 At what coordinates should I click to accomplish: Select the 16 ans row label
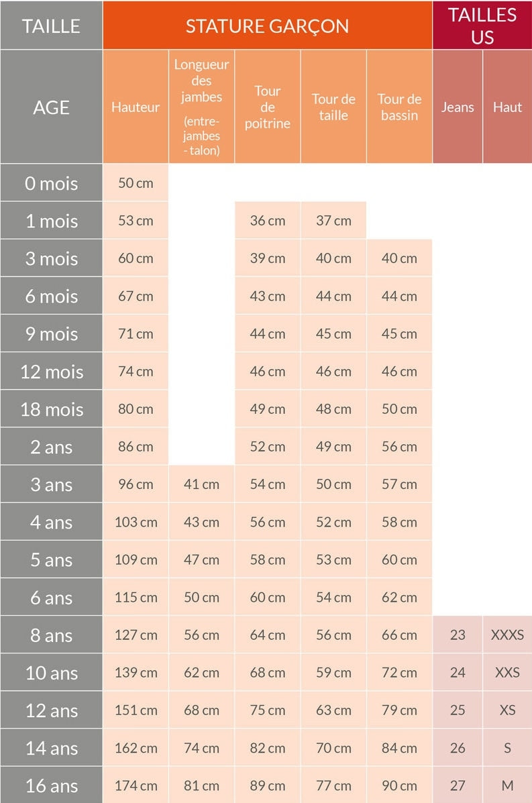(x=51, y=786)
